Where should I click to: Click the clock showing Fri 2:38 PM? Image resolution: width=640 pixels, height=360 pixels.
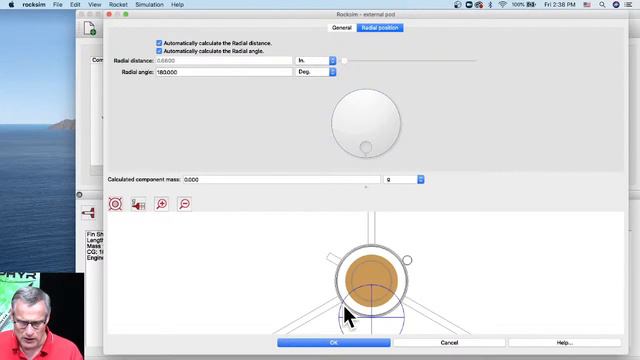click(560, 4)
